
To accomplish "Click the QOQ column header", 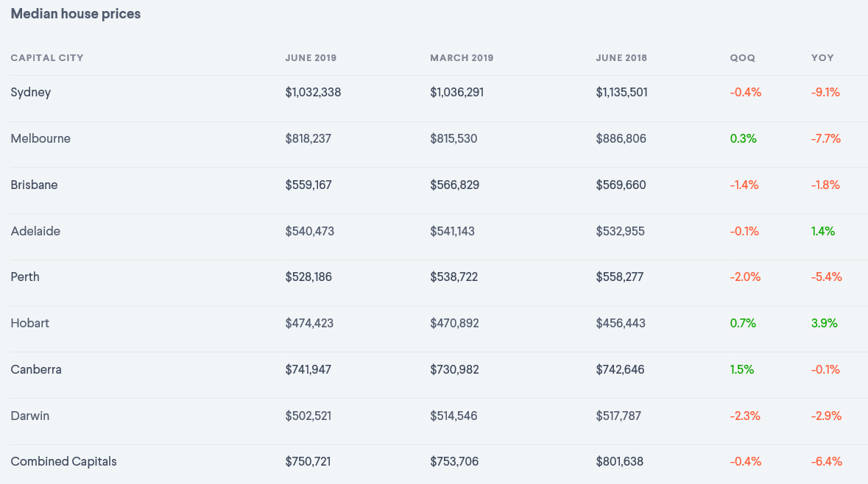I will [x=742, y=58].
